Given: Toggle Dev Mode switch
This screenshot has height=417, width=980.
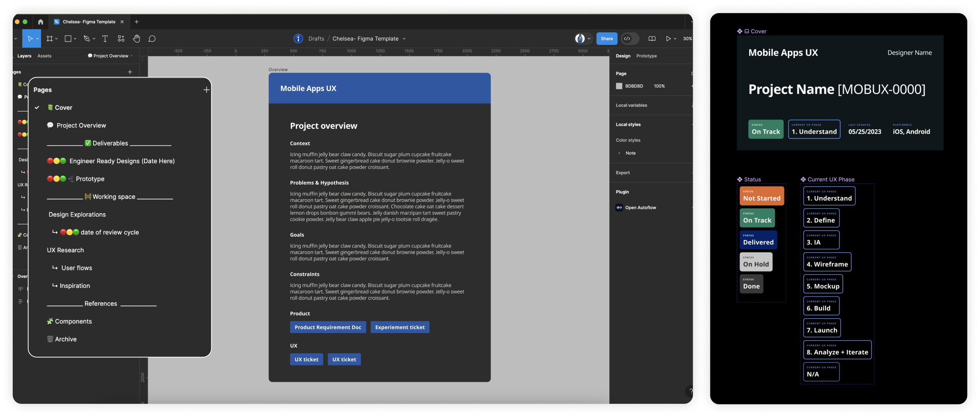Looking at the screenshot, I should tap(630, 39).
